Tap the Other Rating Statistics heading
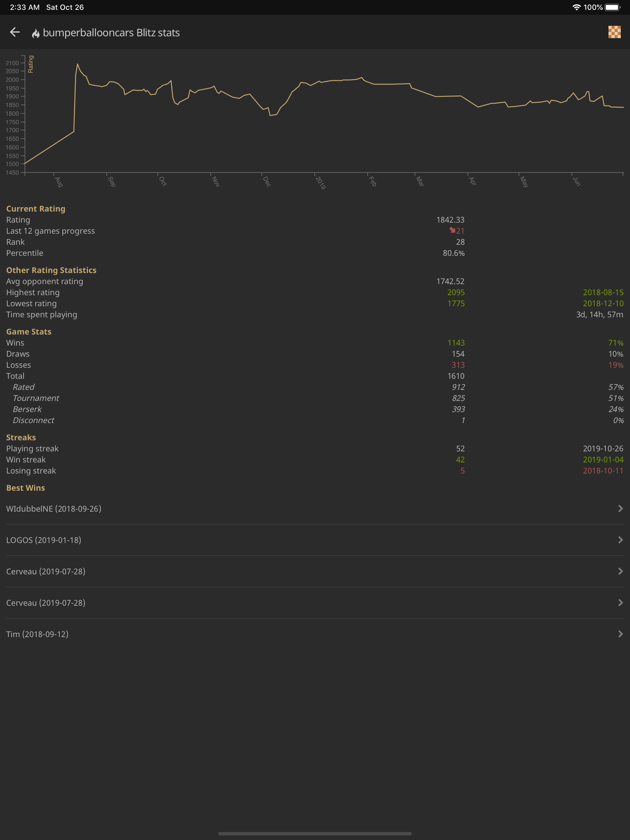 click(51, 270)
